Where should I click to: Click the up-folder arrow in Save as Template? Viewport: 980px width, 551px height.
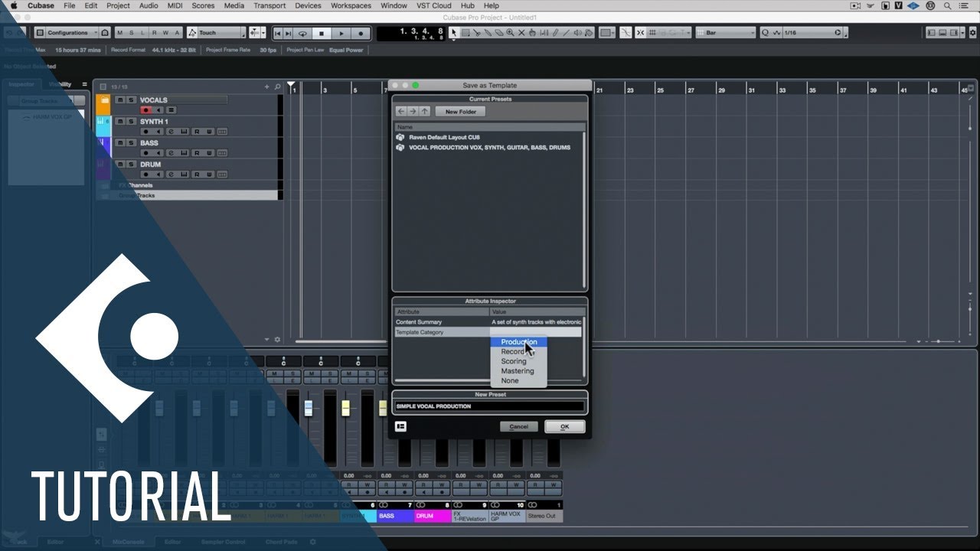click(425, 112)
